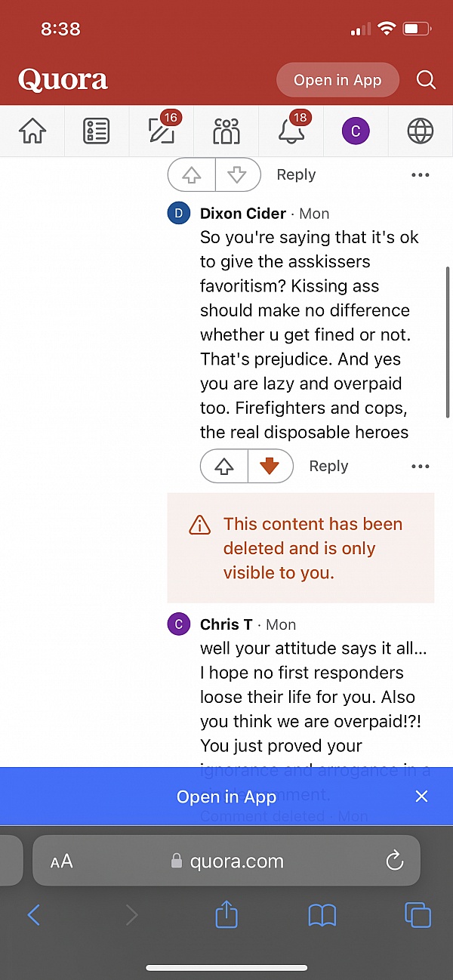Tap the search icon in the Quora header

tap(426, 79)
